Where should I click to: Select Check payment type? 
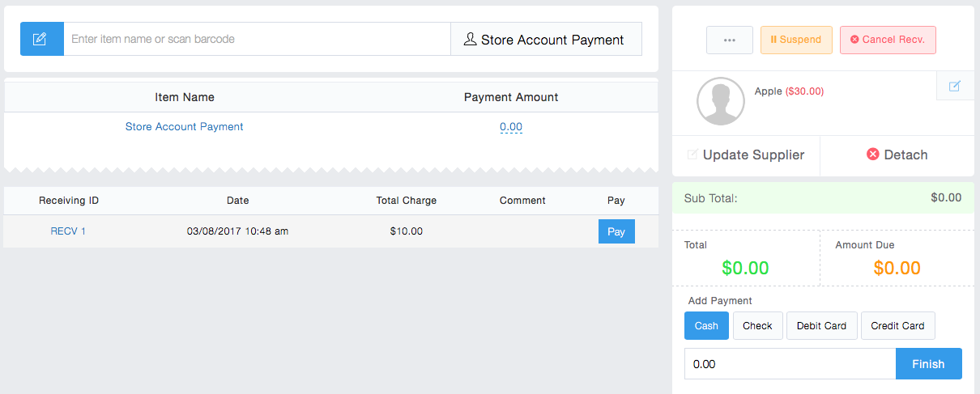(x=757, y=326)
